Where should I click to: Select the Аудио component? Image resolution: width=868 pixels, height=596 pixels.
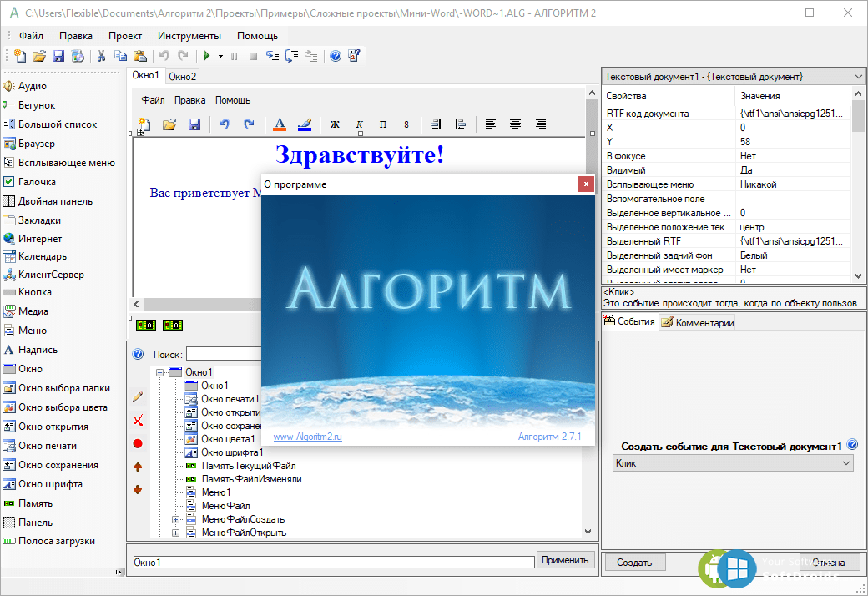[26, 86]
